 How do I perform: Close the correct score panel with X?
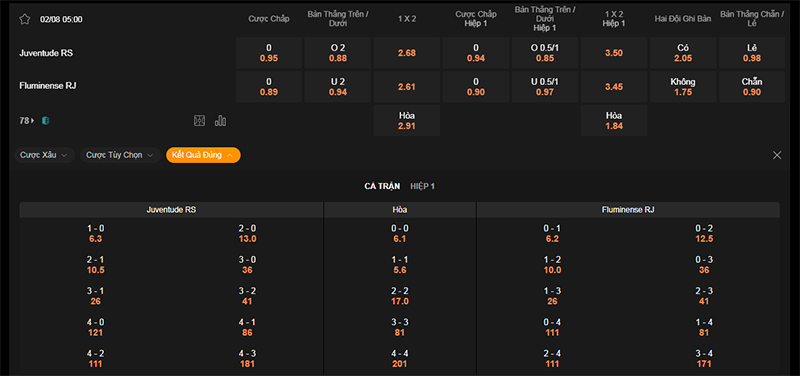[x=777, y=155]
